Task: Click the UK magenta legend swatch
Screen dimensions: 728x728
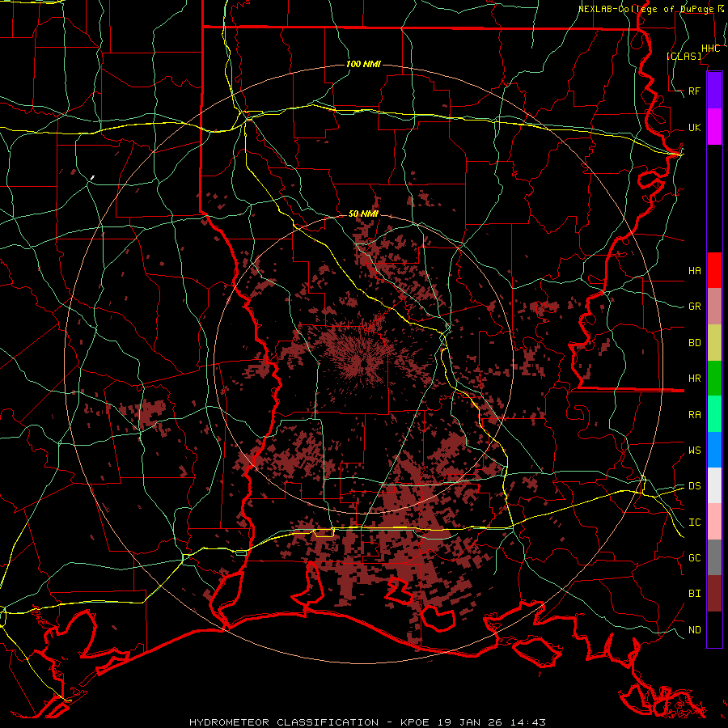Action: point(714,127)
